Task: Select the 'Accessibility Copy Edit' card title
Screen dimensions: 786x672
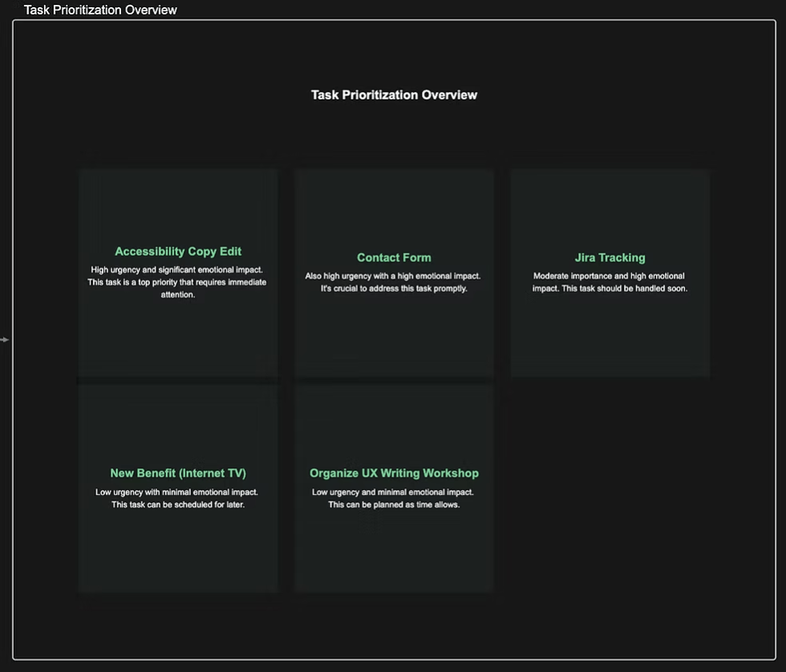Action: coord(178,251)
